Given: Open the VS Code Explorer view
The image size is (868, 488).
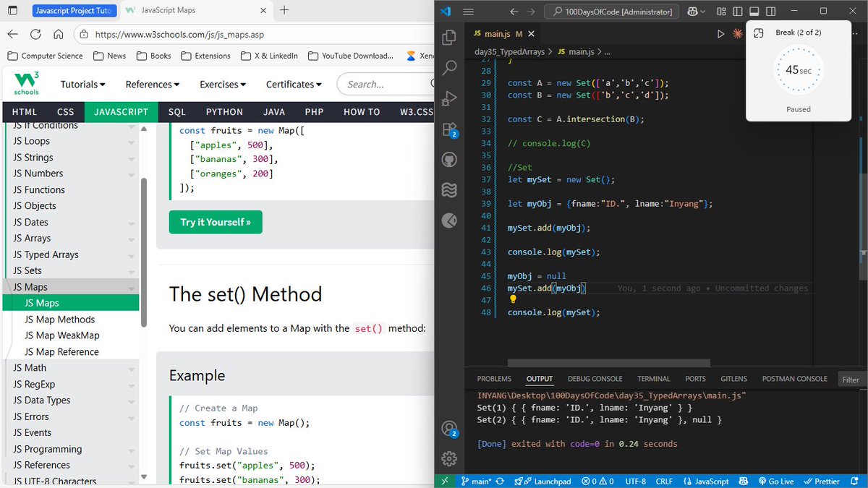Looking at the screenshot, I should [449, 37].
